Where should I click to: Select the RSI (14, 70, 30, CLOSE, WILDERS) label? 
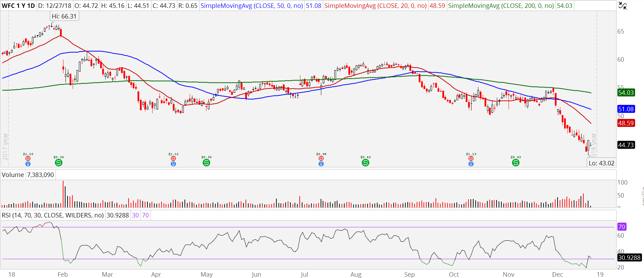point(53,215)
